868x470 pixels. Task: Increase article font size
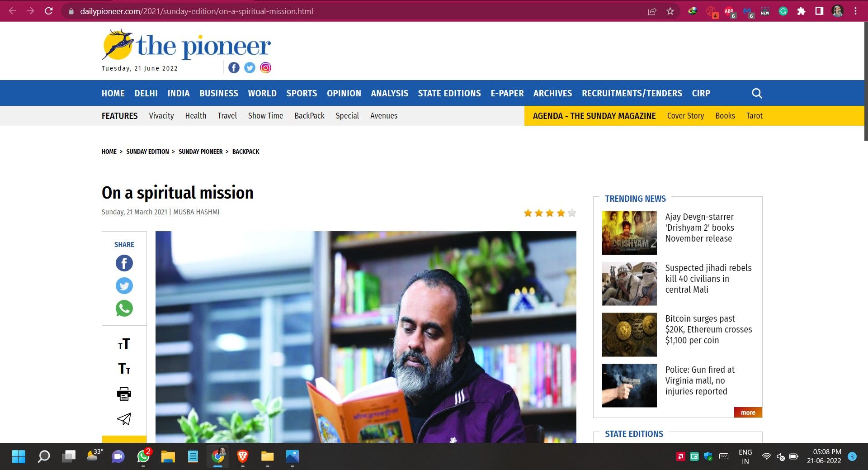click(x=124, y=344)
